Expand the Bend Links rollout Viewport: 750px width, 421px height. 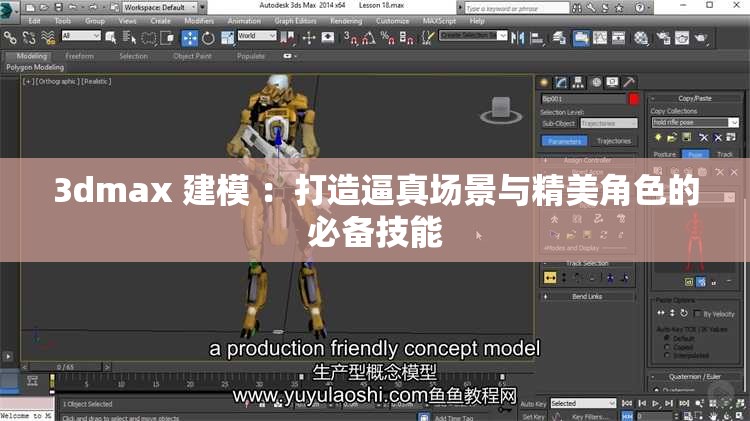587,297
